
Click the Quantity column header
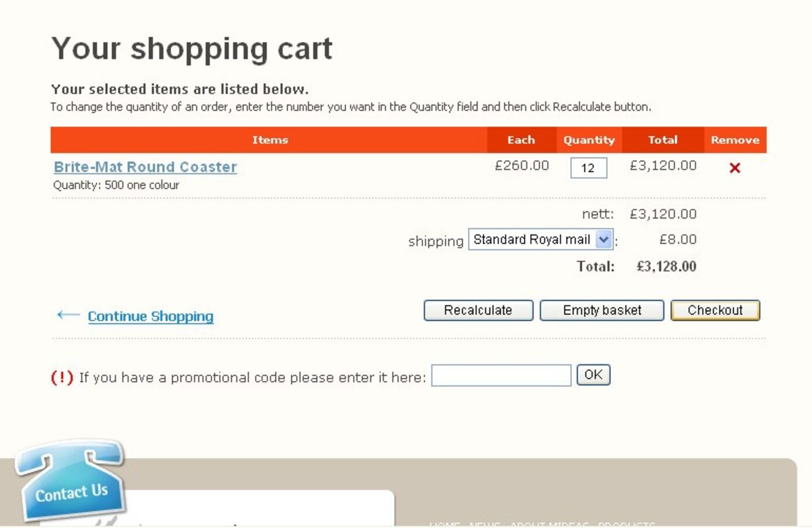[x=589, y=140]
